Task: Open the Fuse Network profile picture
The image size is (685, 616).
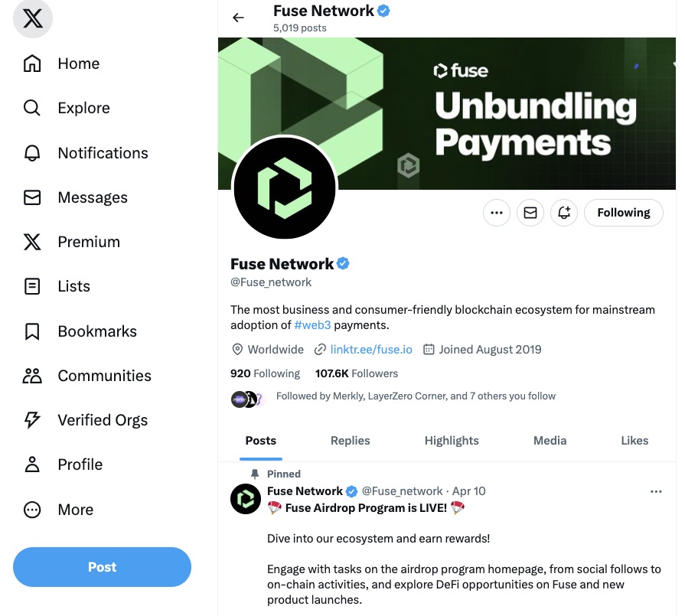Action: click(x=284, y=188)
